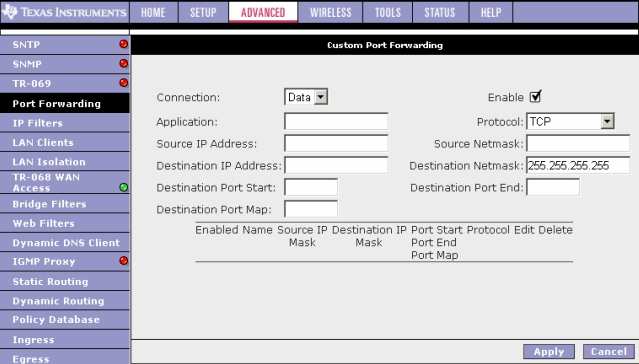This screenshot has width=639, height=364.
Task: Click the Cancel button
Action: [609, 352]
